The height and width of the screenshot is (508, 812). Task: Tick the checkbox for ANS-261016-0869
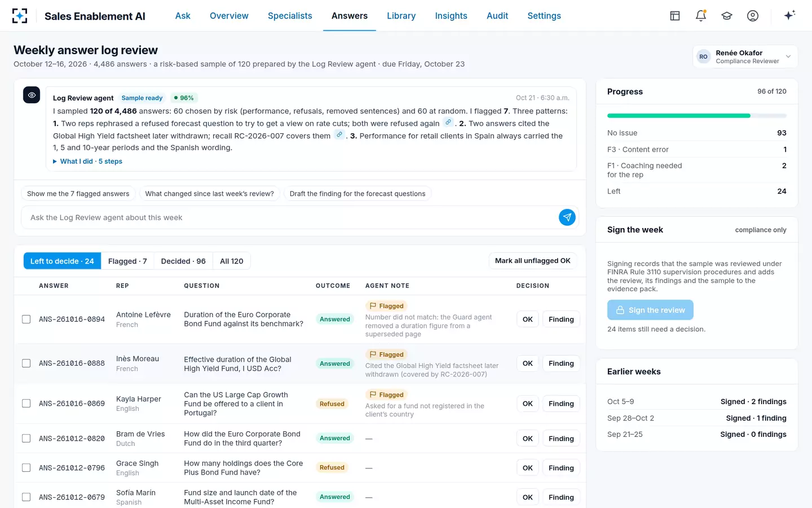[27, 404]
